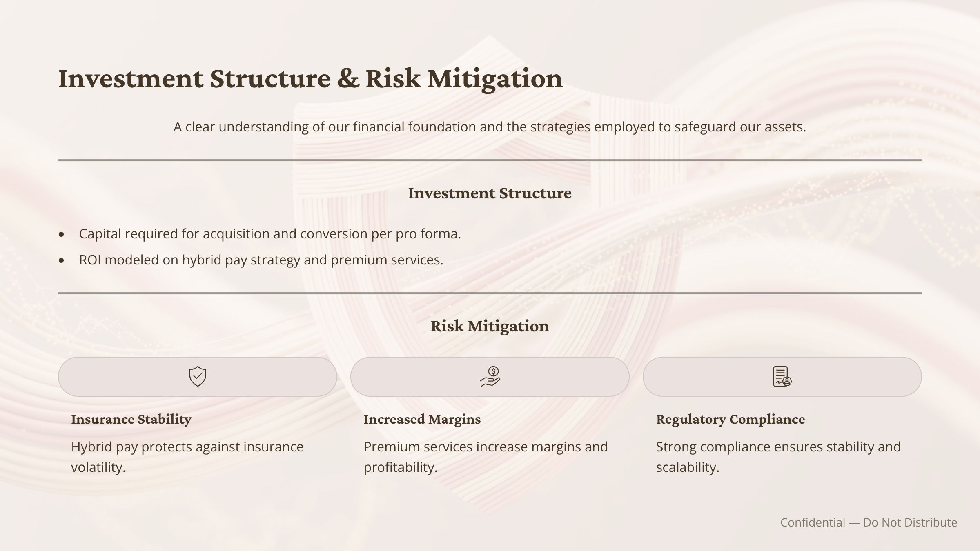Select the main slide title text
The height and width of the screenshot is (551, 980).
click(x=310, y=78)
